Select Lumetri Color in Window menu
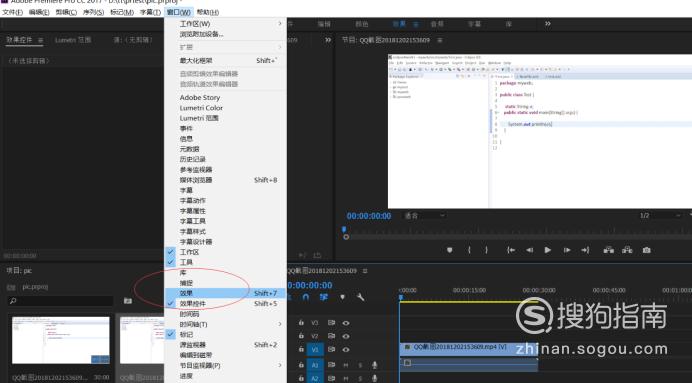Image resolution: width=692 pixels, height=383 pixels. tap(225, 108)
